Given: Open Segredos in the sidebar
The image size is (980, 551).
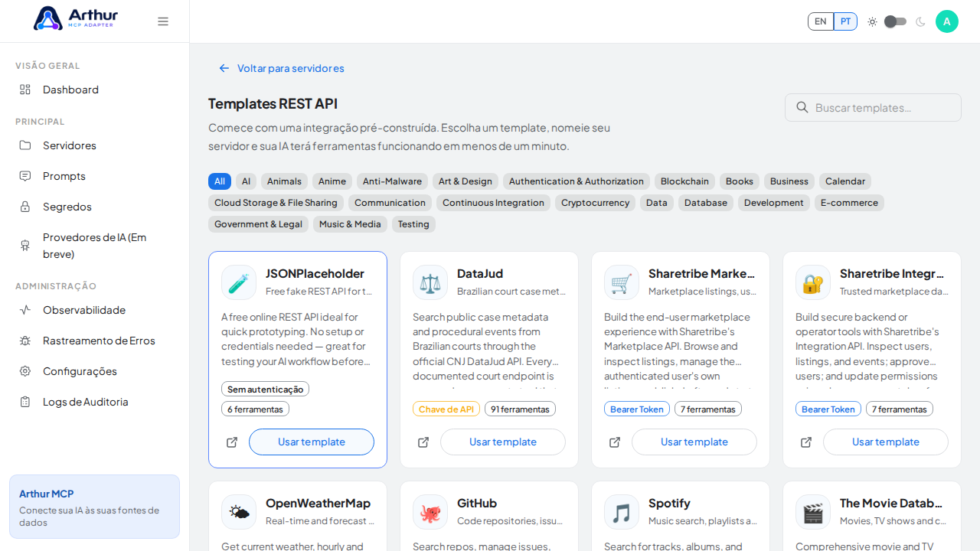Looking at the screenshot, I should tap(95, 207).
